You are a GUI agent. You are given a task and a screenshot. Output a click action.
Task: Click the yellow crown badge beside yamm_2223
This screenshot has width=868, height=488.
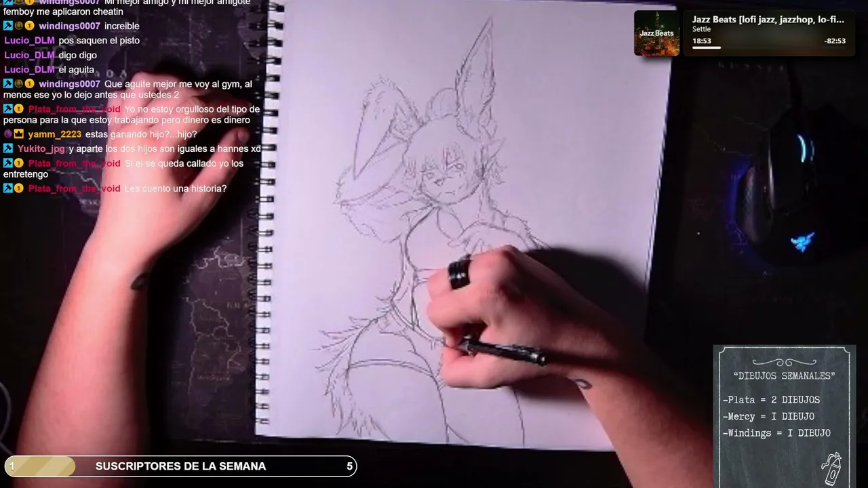tap(19, 134)
